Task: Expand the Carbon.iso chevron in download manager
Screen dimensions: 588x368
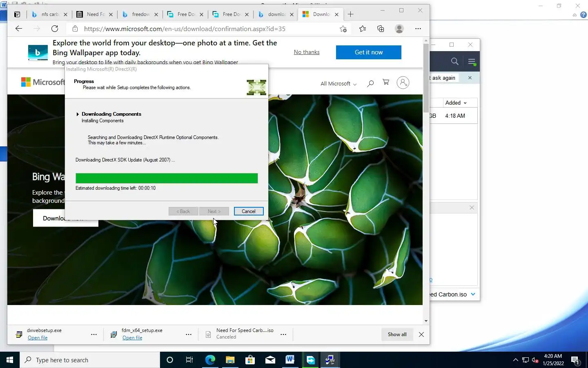Action: point(473,294)
